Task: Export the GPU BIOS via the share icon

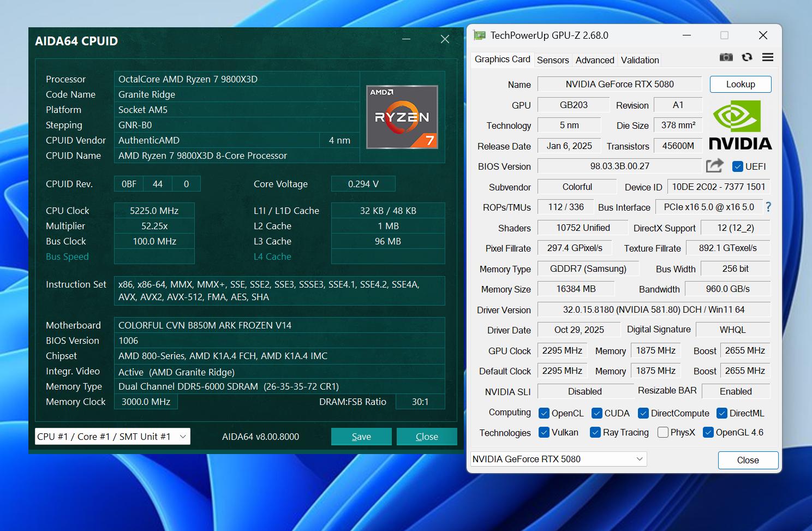Action: [715, 165]
